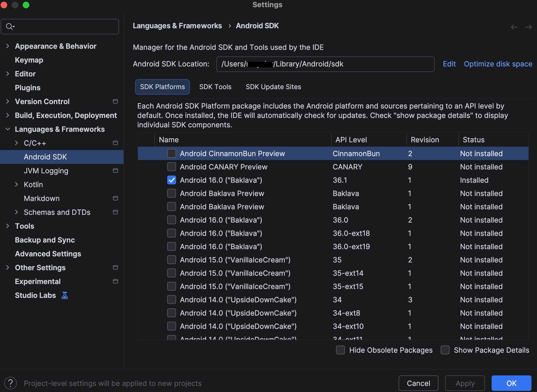Click the forward navigation arrow
Image resolution: width=537 pixels, height=392 pixels.
528,27
